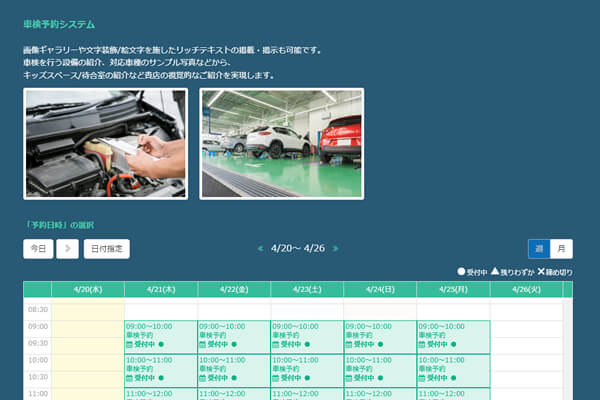
Task: Open the garage workshop photo
Action: pos(281,144)
